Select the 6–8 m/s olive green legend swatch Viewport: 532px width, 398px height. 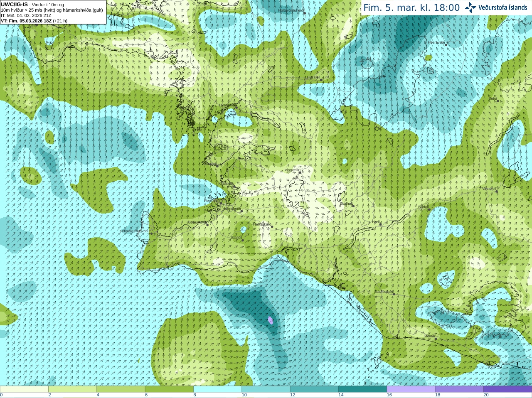pyautogui.click(x=169, y=389)
